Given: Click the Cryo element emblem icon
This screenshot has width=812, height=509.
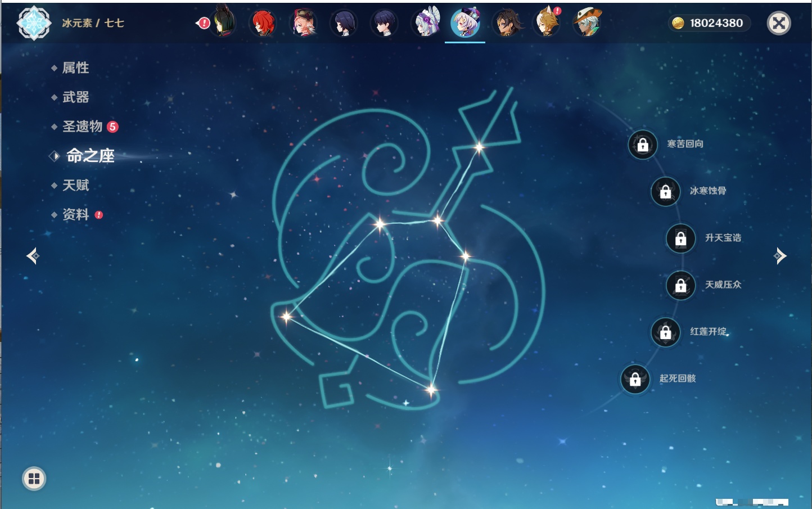Looking at the screenshot, I should [34, 23].
